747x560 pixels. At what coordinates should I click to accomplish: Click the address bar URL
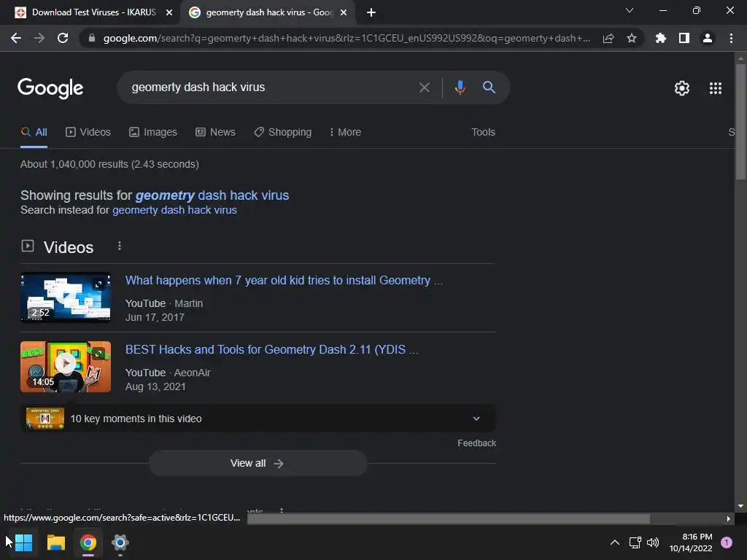click(347, 38)
